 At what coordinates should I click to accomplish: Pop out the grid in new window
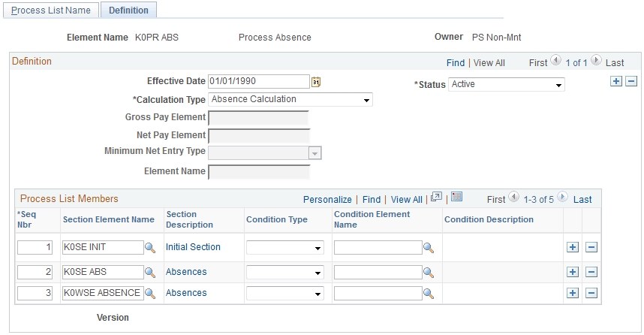436,198
